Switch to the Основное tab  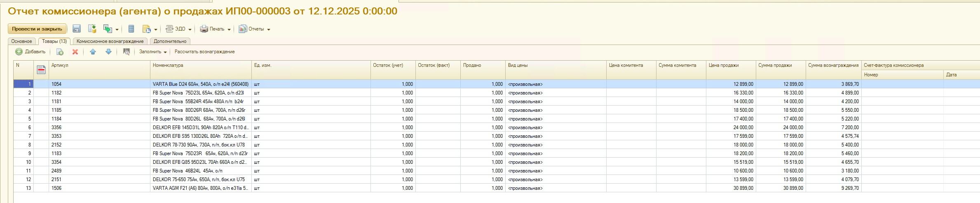21,41
